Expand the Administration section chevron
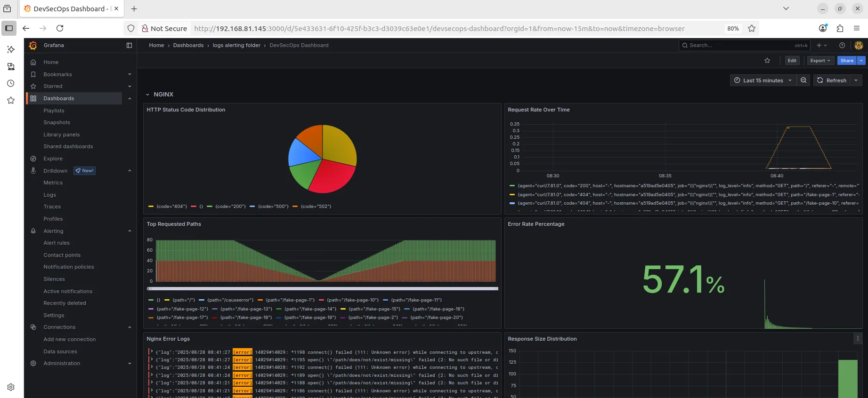This screenshot has height=398, width=868. point(130,363)
